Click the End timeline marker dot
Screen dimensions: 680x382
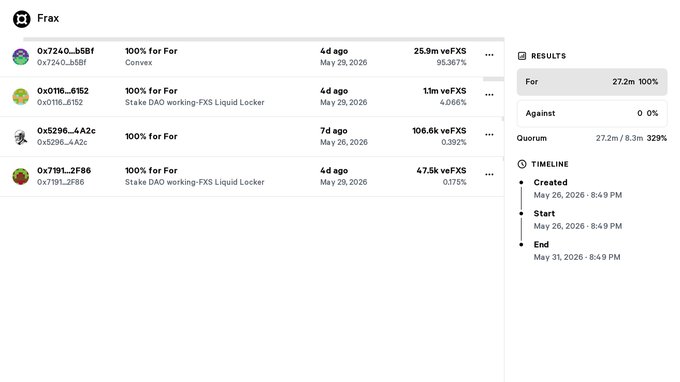point(521,245)
